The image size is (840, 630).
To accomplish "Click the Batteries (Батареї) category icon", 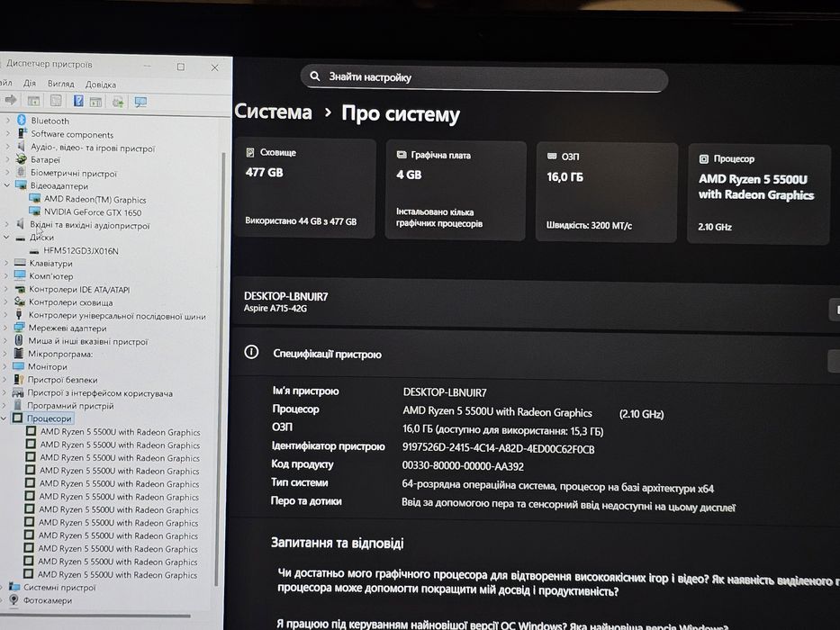I will pyautogui.click(x=22, y=159).
